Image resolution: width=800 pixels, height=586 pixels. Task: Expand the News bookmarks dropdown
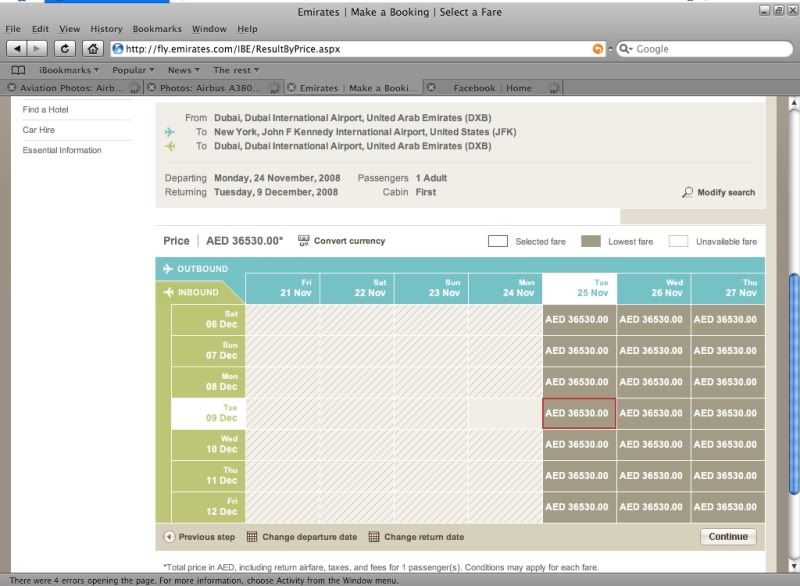pyautogui.click(x=184, y=70)
